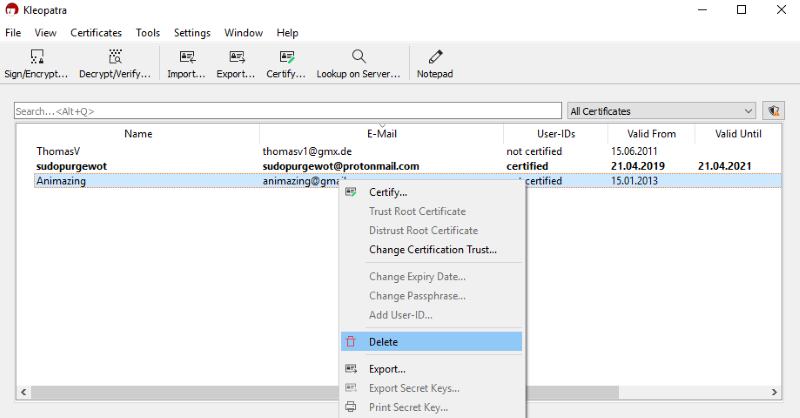Click the Sign/Encrypt toolbar icon

pyautogui.click(x=37, y=56)
